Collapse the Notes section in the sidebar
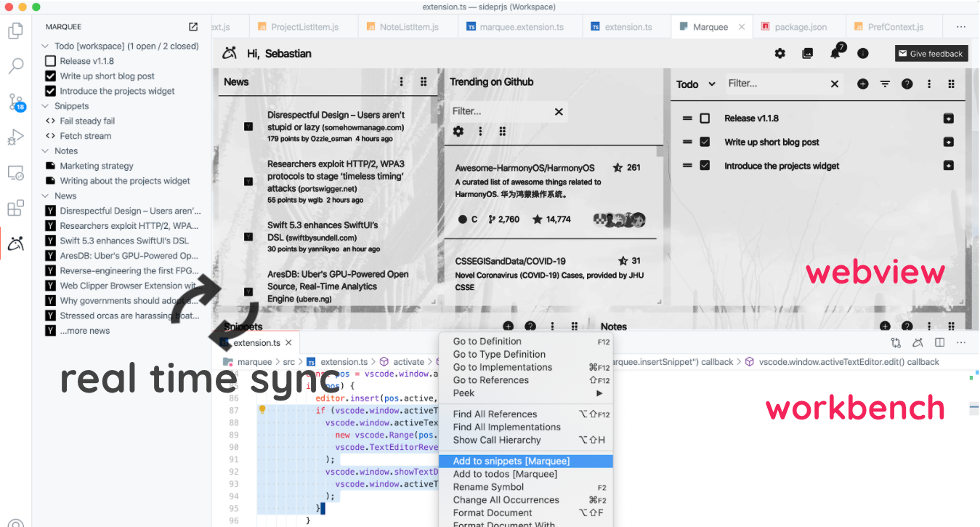 tap(45, 150)
